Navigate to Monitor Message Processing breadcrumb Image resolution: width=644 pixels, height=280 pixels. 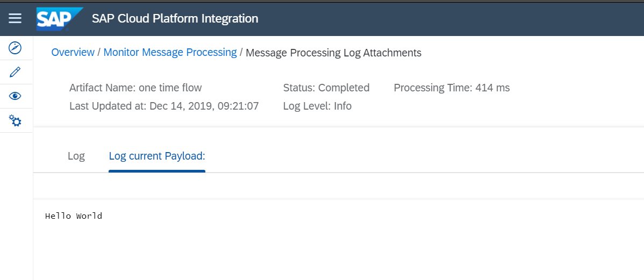click(170, 53)
